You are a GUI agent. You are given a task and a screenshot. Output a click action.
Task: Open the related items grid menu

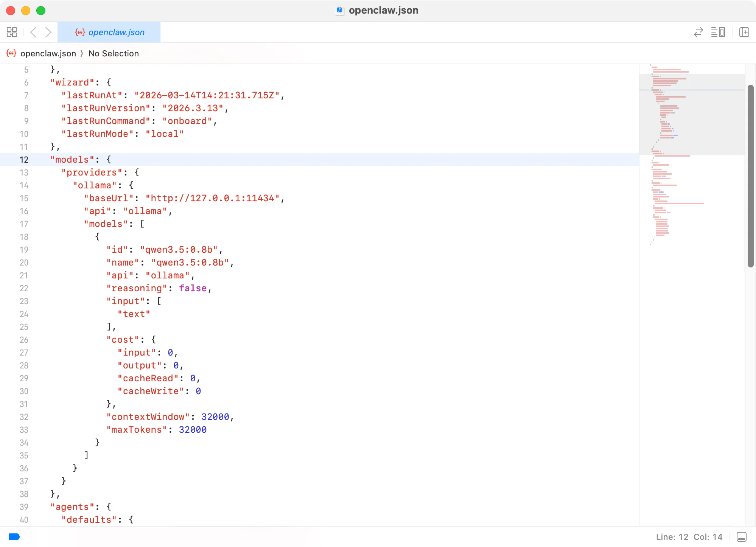click(x=12, y=32)
